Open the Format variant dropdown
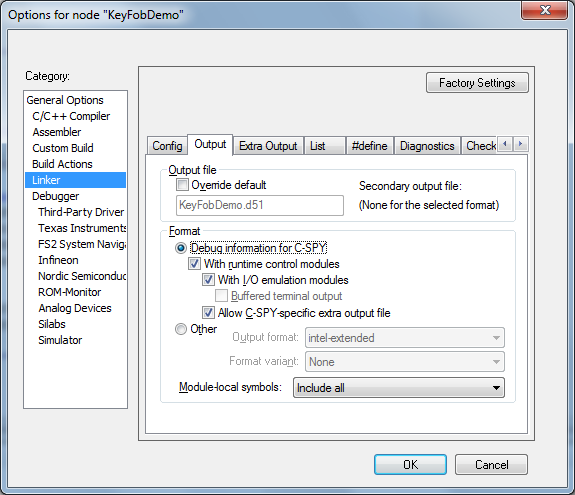 (x=405, y=362)
